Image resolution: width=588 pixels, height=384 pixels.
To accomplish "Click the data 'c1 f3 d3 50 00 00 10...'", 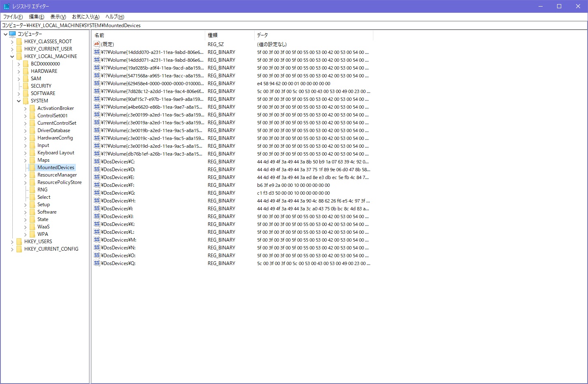I will coord(293,193).
